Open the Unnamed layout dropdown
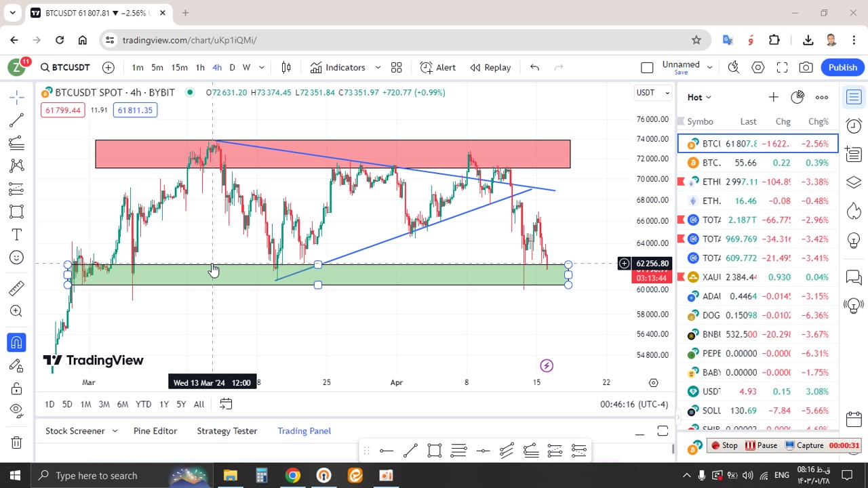This screenshot has height=488, width=868. click(709, 67)
